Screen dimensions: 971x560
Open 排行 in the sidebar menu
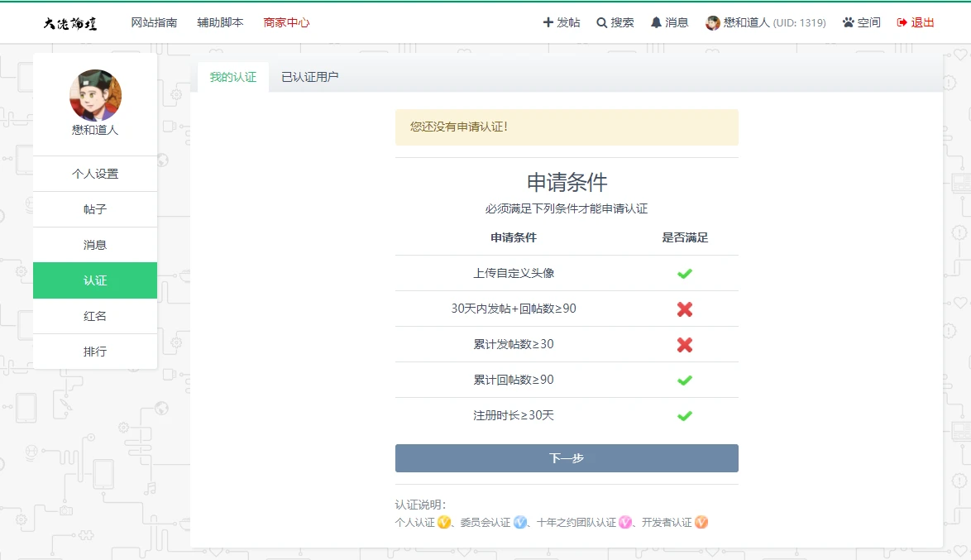tap(95, 352)
